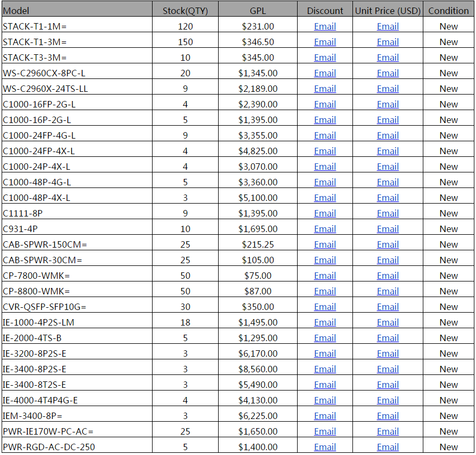Image resolution: width=476 pixels, height=455 pixels.
Task: Click the $2,189.00 GPL price
Action: click(x=258, y=89)
